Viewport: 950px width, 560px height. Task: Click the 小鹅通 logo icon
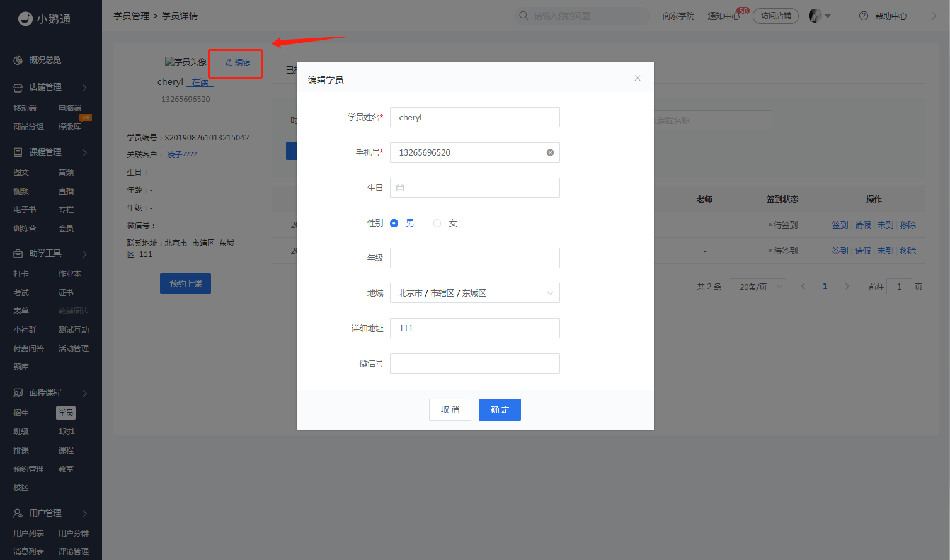pyautogui.click(x=25, y=19)
